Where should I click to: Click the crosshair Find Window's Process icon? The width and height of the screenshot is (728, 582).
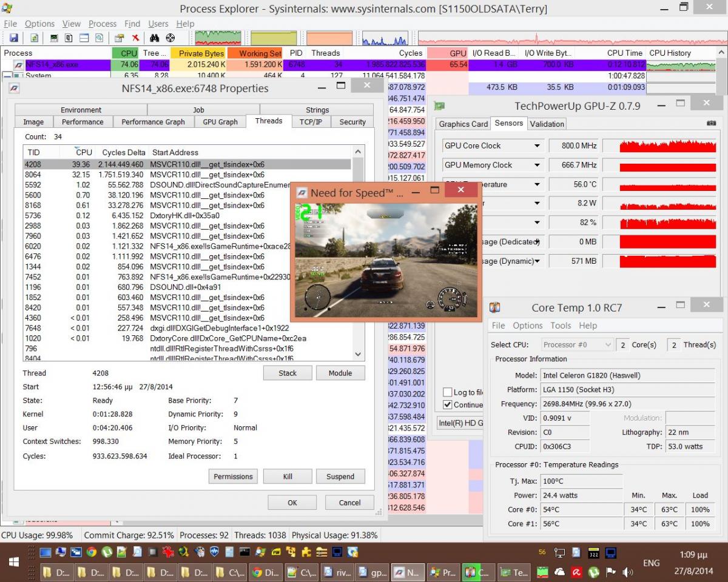pos(170,38)
